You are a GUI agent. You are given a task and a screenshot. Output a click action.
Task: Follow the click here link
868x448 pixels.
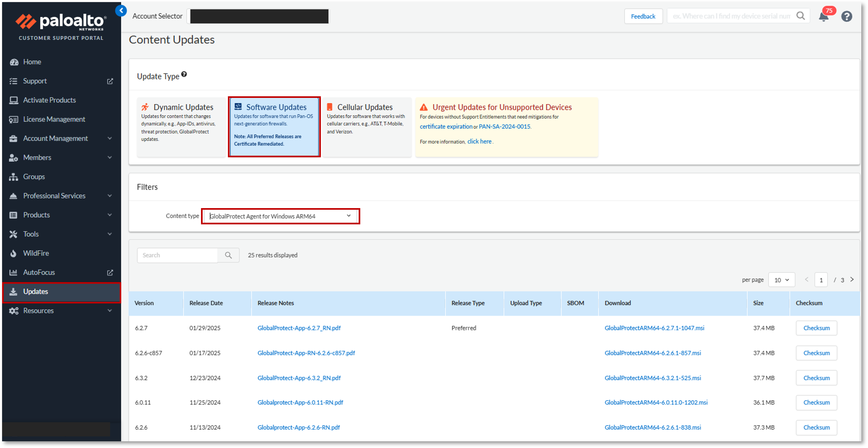coord(479,142)
